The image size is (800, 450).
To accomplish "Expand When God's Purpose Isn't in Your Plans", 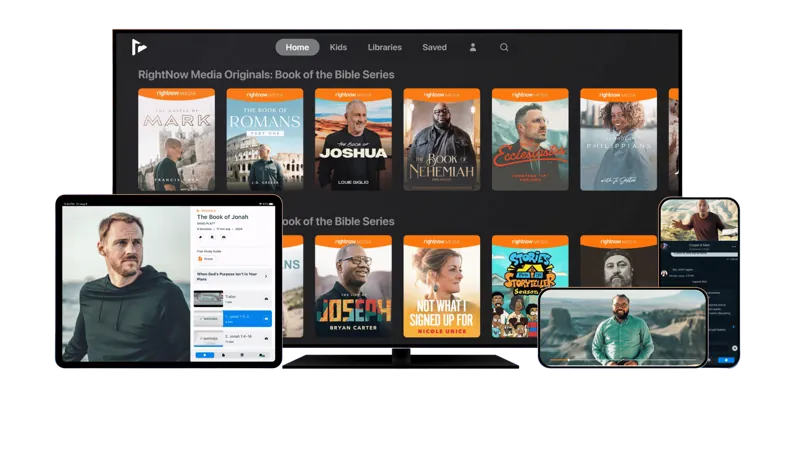I will pos(233,277).
